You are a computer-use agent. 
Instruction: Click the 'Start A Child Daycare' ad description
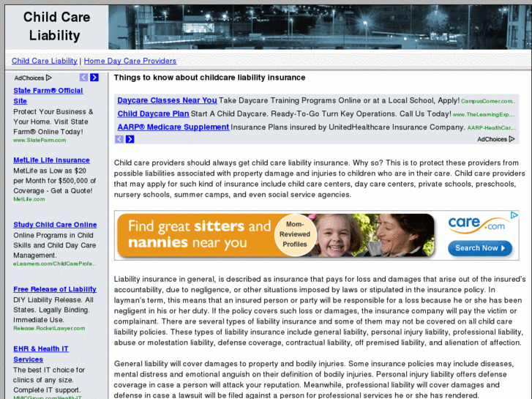tap(321, 113)
